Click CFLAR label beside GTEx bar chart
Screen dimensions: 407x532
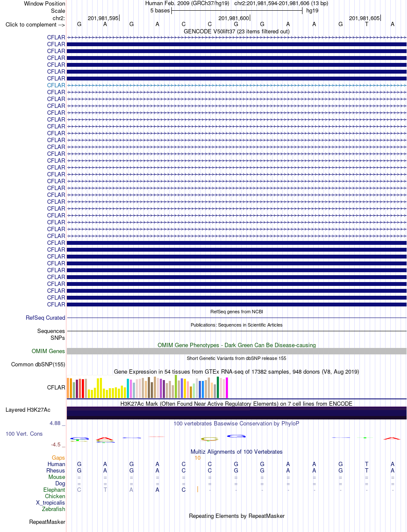[56, 387]
